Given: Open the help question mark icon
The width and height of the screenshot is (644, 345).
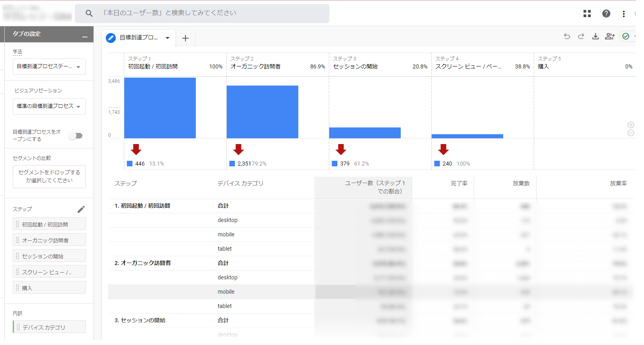Looking at the screenshot, I should click(606, 14).
